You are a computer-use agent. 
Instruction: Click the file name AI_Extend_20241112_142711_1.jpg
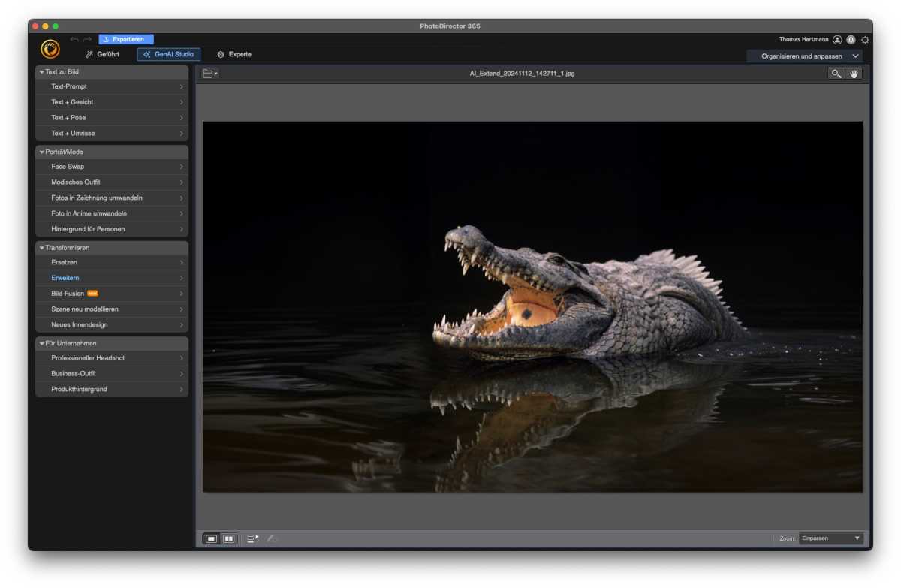click(x=522, y=74)
